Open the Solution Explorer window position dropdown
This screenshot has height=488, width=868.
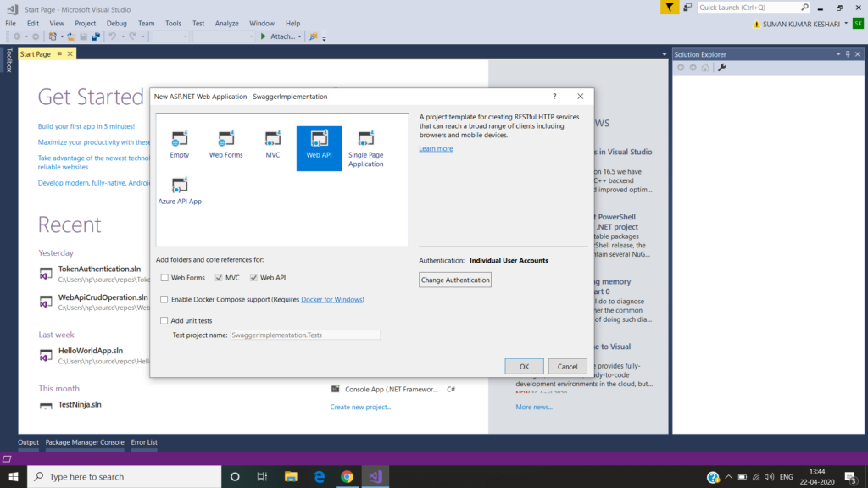pos(838,54)
